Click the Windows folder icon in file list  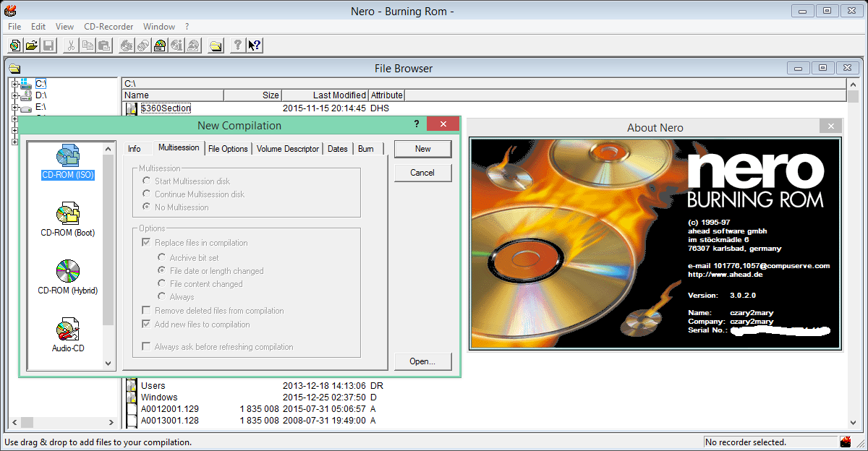(132, 398)
